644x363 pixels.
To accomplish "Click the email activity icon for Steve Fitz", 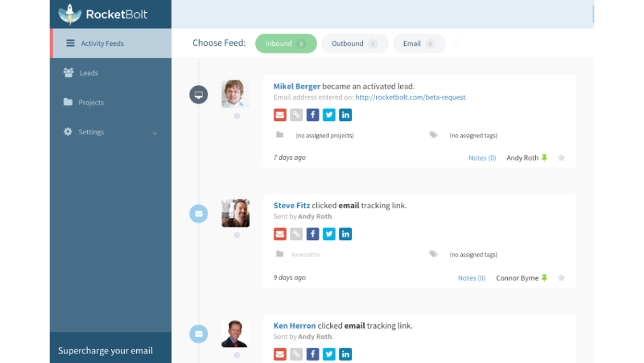I will [199, 214].
